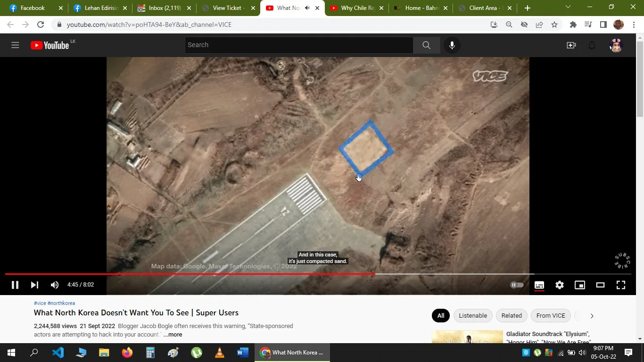644x362 pixels.
Task: Share this page icon
Action: point(539,25)
